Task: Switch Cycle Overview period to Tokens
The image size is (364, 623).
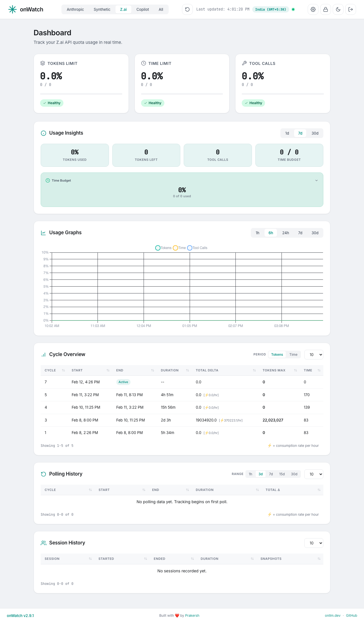Action: pyautogui.click(x=277, y=355)
